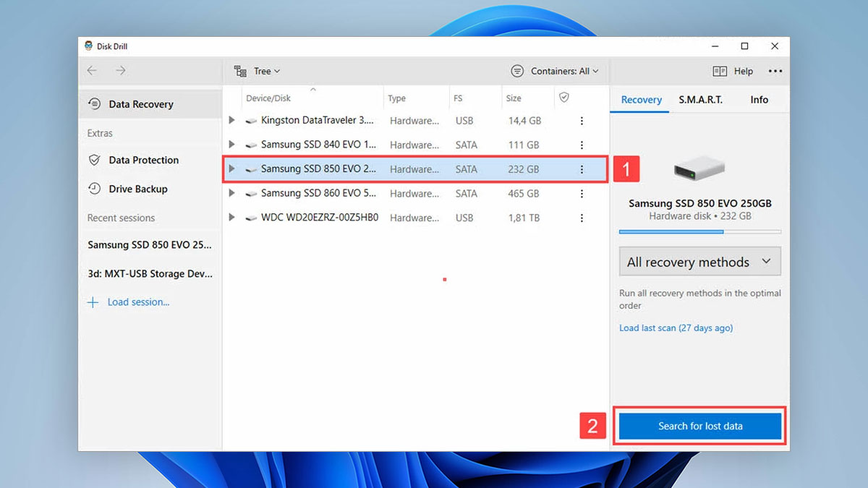
Task: Click the disk usage progress bar
Action: coord(699,231)
